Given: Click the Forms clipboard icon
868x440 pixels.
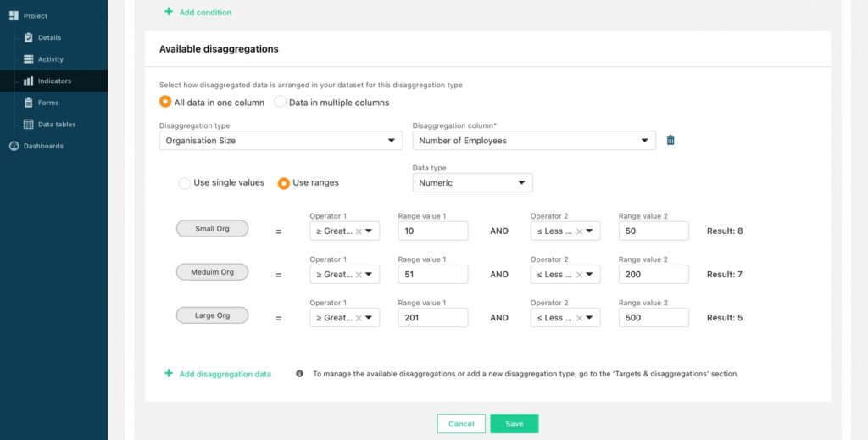Looking at the screenshot, I should (x=28, y=103).
